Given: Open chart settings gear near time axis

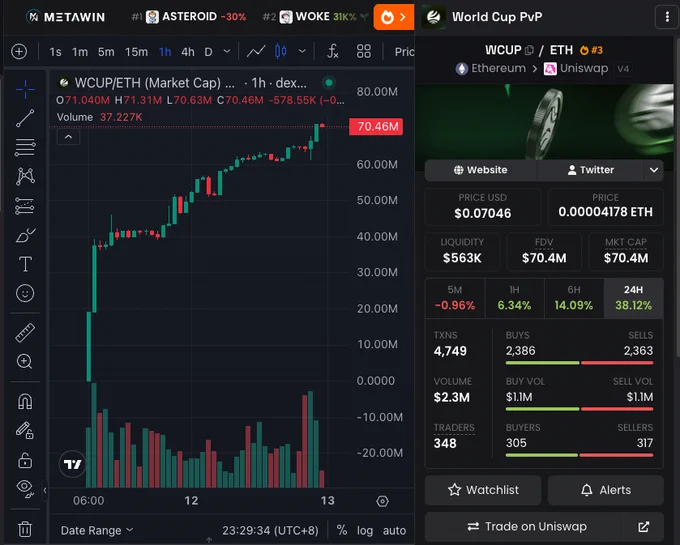Looking at the screenshot, I should click(x=382, y=501).
